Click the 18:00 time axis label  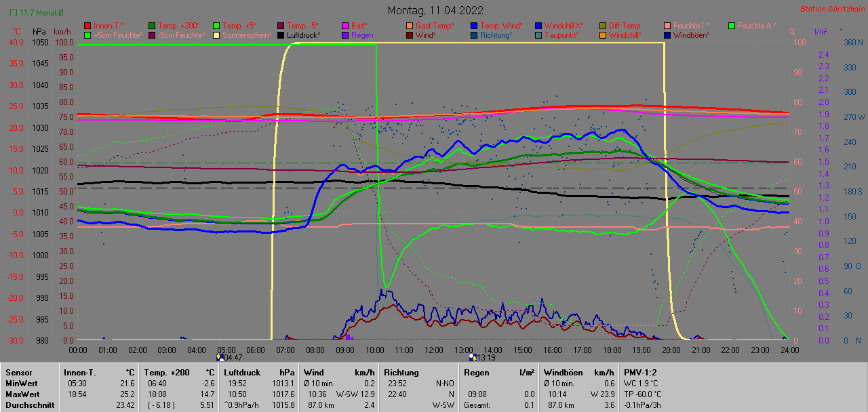[612, 350]
